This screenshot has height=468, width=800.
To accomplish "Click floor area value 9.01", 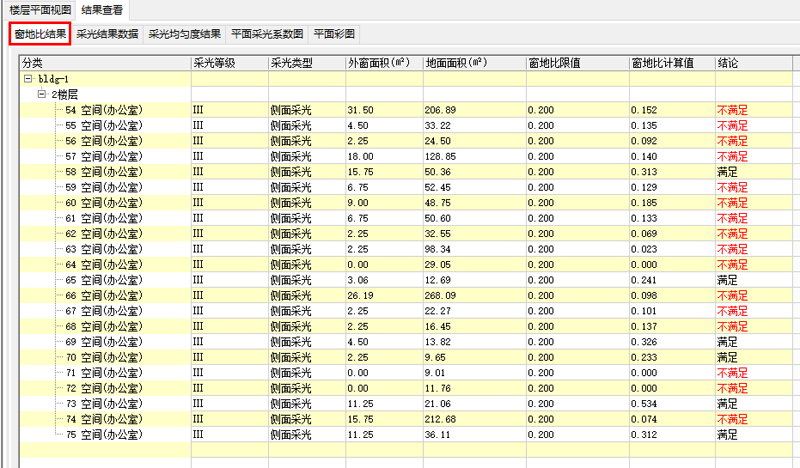I will click(x=435, y=373).
